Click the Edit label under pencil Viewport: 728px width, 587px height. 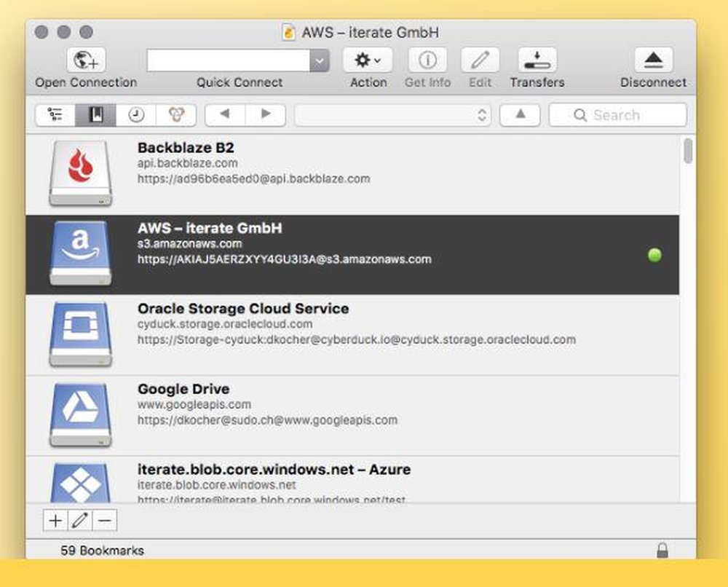(x=480, y=83)
